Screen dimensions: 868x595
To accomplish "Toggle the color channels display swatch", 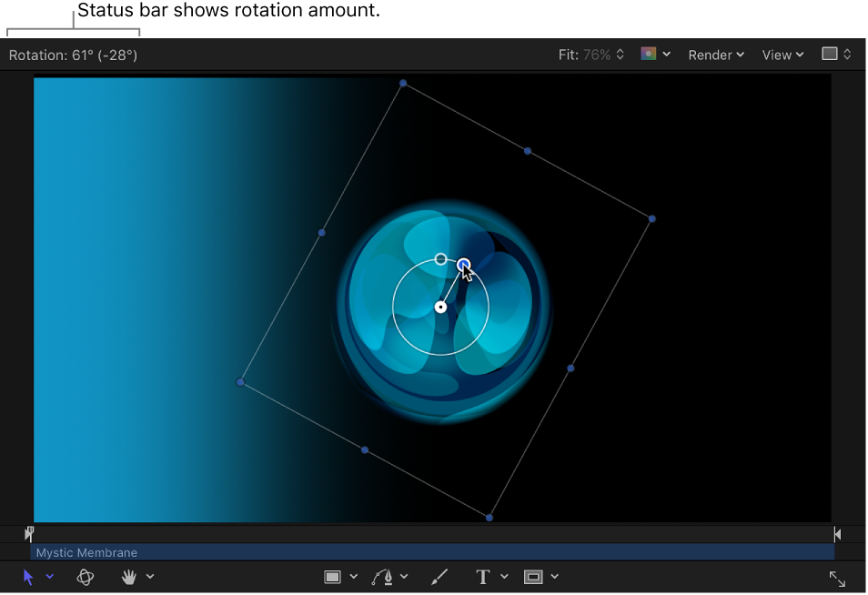I will click(x=651, y=54).
